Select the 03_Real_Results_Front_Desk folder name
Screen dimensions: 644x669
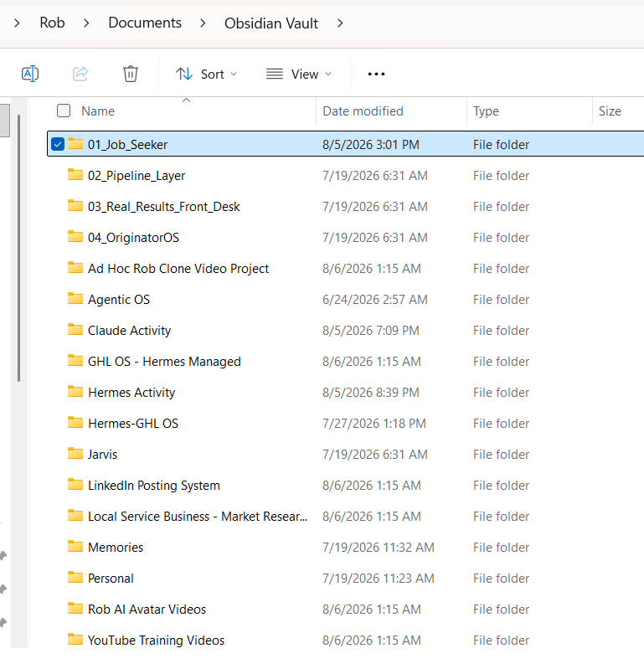pyautogui.click(x=164, y=207)
